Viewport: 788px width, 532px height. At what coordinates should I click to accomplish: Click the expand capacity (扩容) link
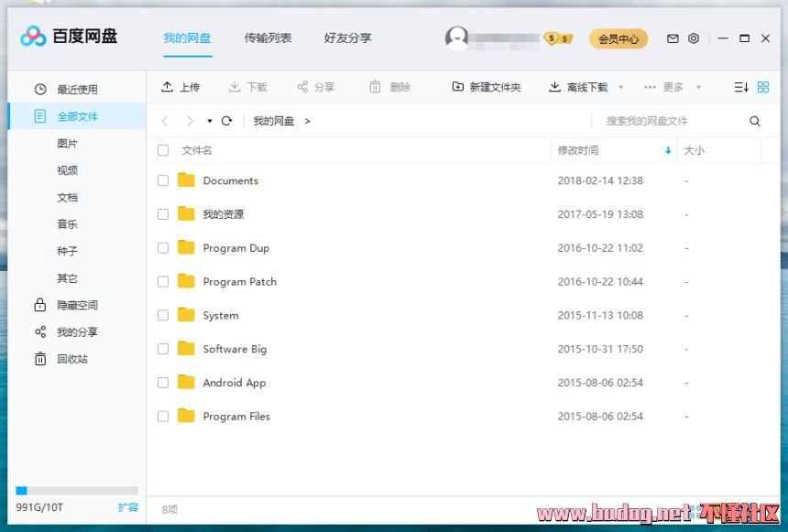[127, 507]
